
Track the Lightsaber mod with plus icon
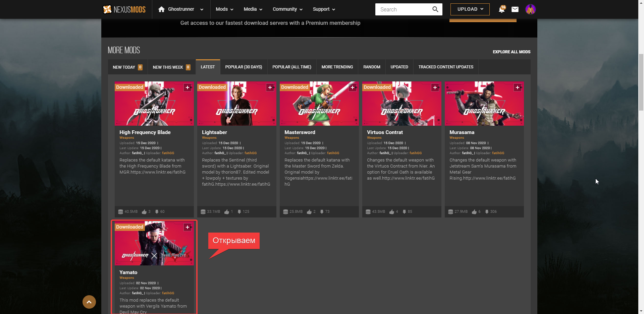coord(270,87)
